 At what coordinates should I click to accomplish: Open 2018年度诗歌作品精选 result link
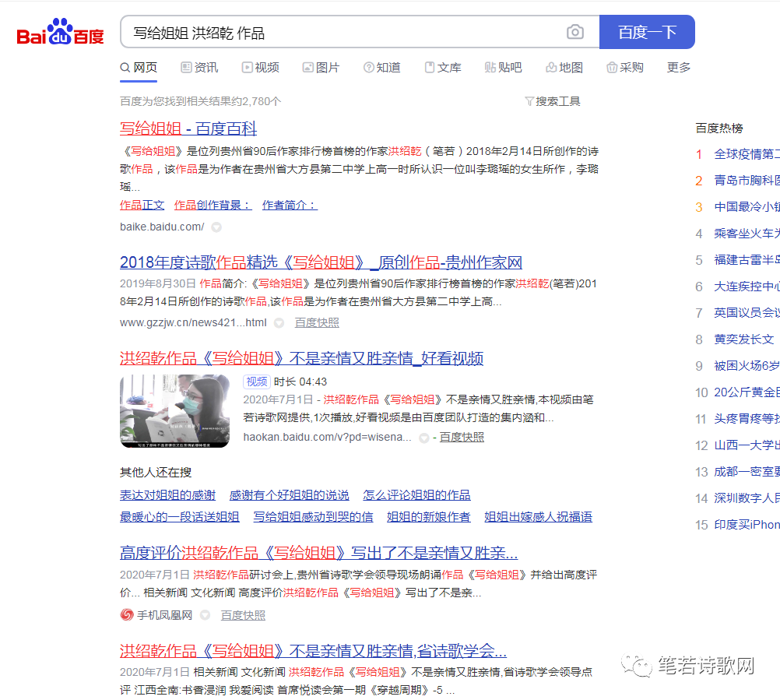(x=321, y=262)
